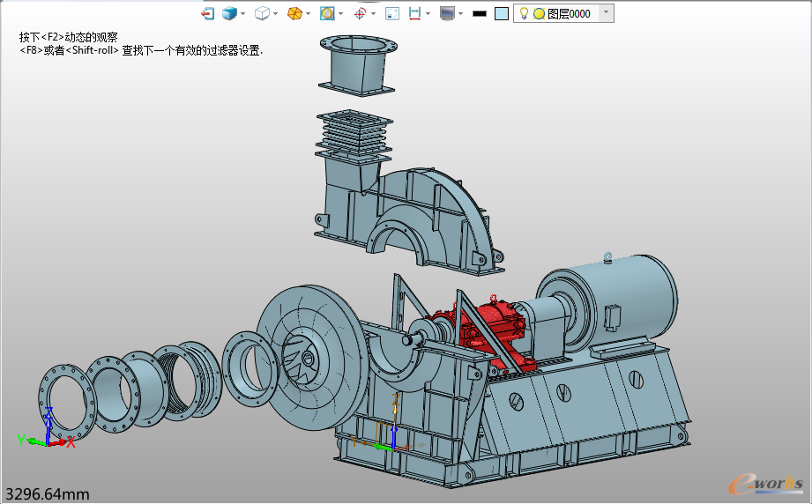
Task: Click the view window layout icon
Action: point(392,13)
